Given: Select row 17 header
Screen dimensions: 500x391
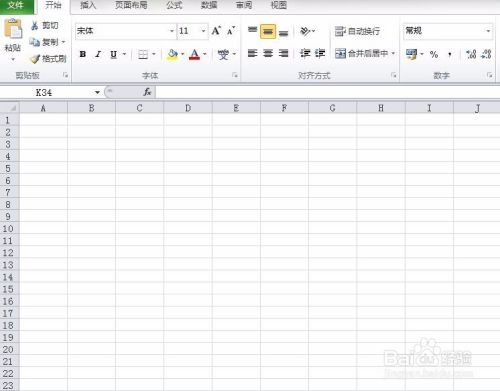Looking at the screenshot, I should tap(9, 313).
